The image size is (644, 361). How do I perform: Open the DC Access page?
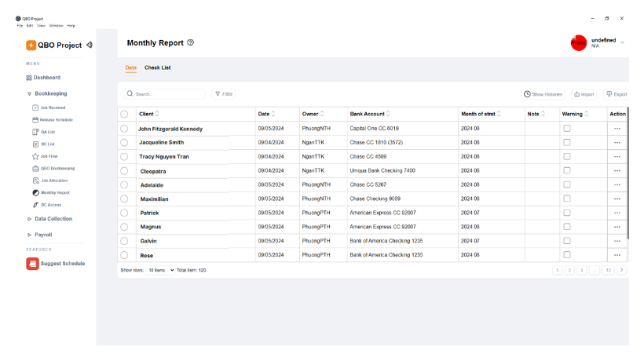click(x=50, y=205)
